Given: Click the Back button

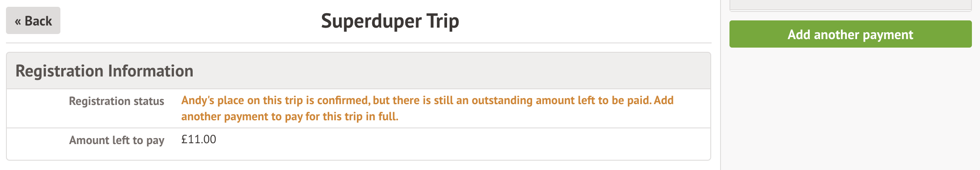Looking at the screenshot, I should 33,20.
